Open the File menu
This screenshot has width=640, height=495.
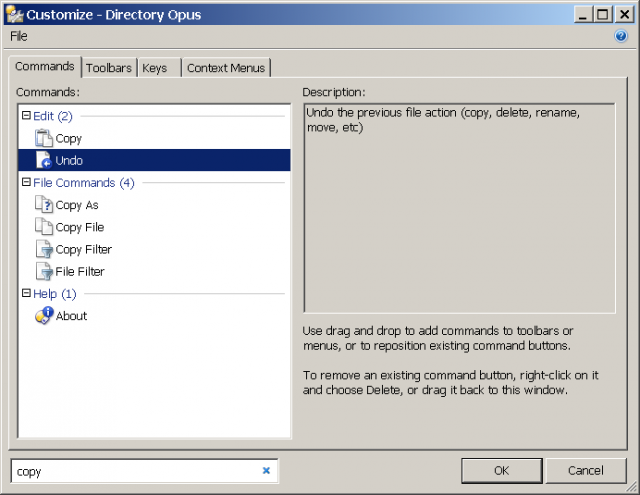(19, 36)
